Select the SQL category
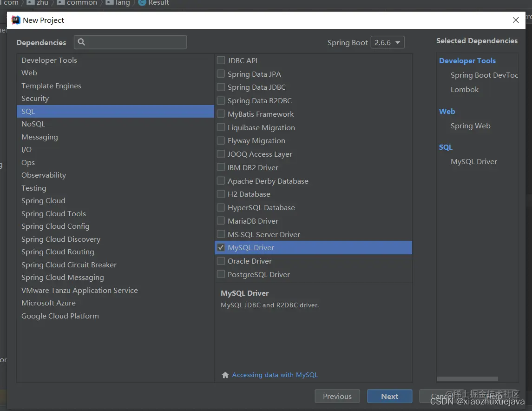532x411 pixels. 115,111
